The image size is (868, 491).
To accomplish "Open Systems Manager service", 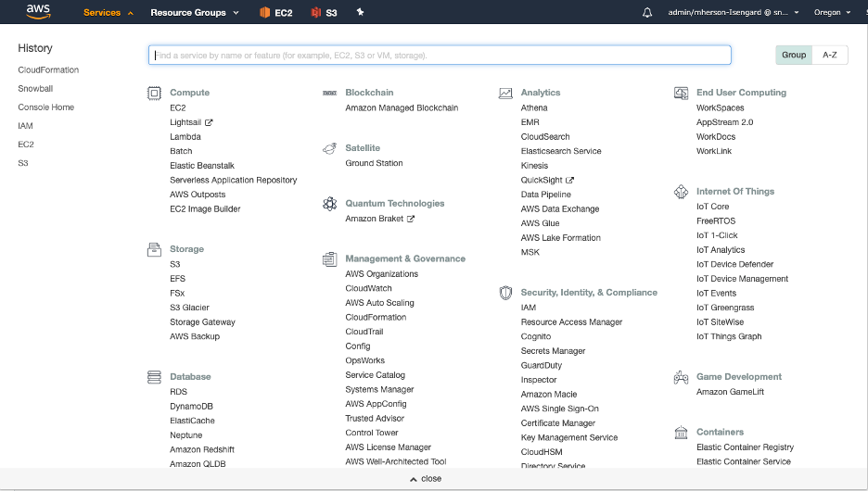I will (x=380, y=389).
